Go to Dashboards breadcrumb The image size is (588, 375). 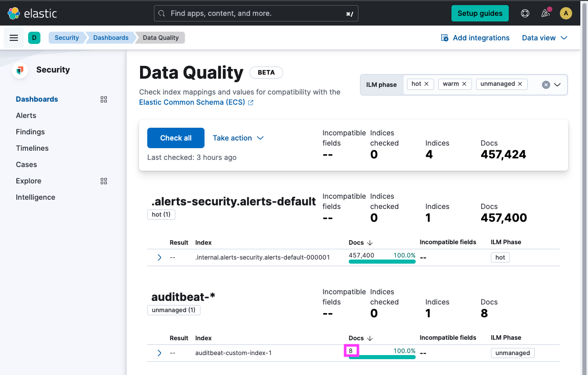click(x=110, y=38)
